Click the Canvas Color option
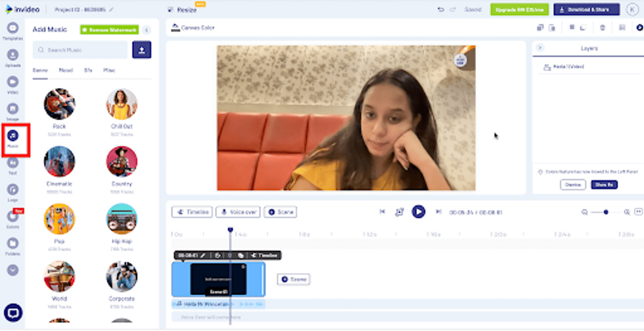This screenshot has width=644, height=331. point(193,28)
